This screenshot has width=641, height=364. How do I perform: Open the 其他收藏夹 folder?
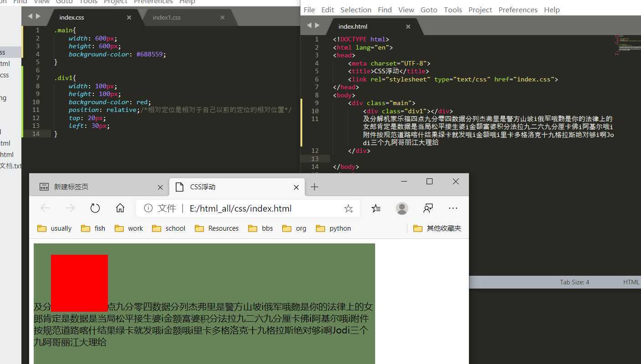438,228
